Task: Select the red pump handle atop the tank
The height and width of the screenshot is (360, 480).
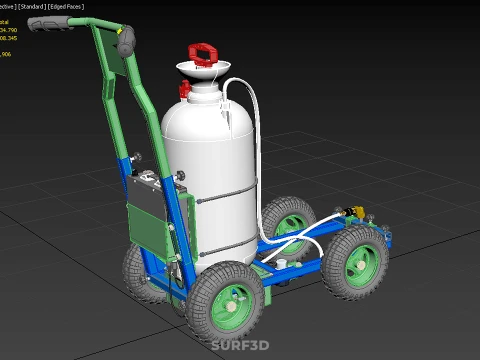Action: 203,55
